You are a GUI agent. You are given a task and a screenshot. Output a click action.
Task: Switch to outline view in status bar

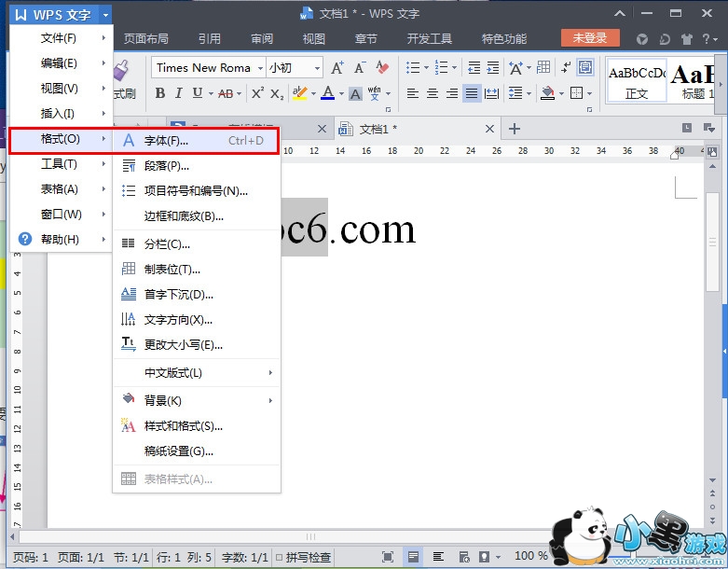pos(438,557)
